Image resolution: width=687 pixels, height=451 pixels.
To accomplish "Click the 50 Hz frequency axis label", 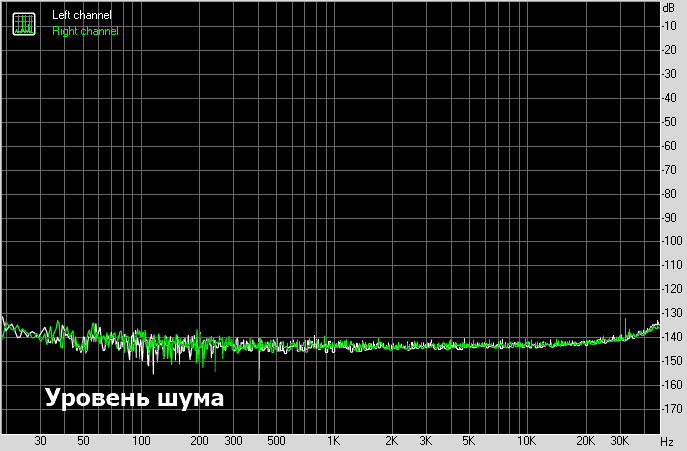I will coord(83,441).
